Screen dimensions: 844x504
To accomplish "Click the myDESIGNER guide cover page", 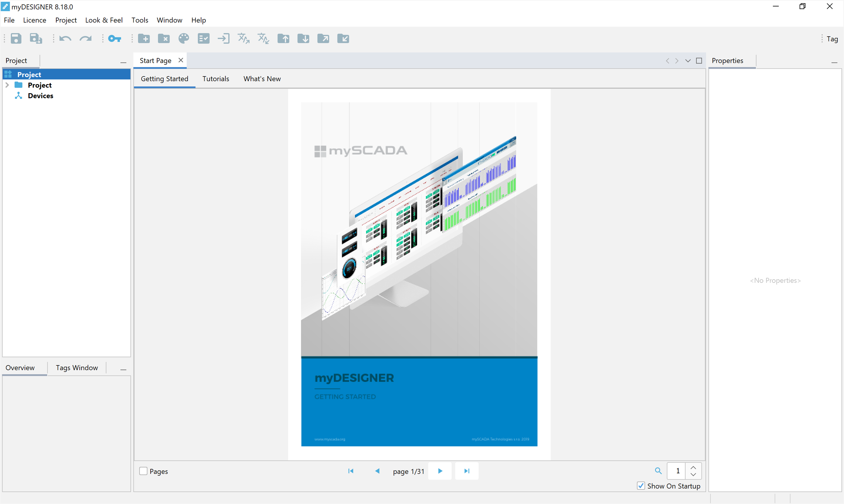I will 419,274.
